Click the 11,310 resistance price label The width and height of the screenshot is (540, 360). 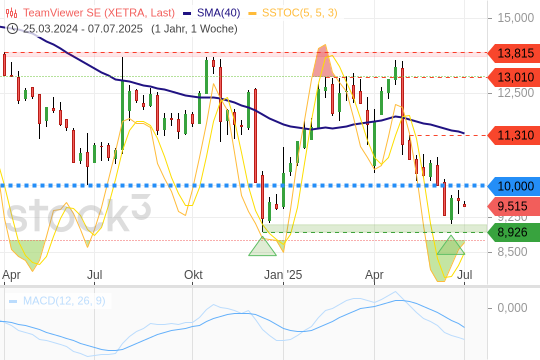pos(514,135)
